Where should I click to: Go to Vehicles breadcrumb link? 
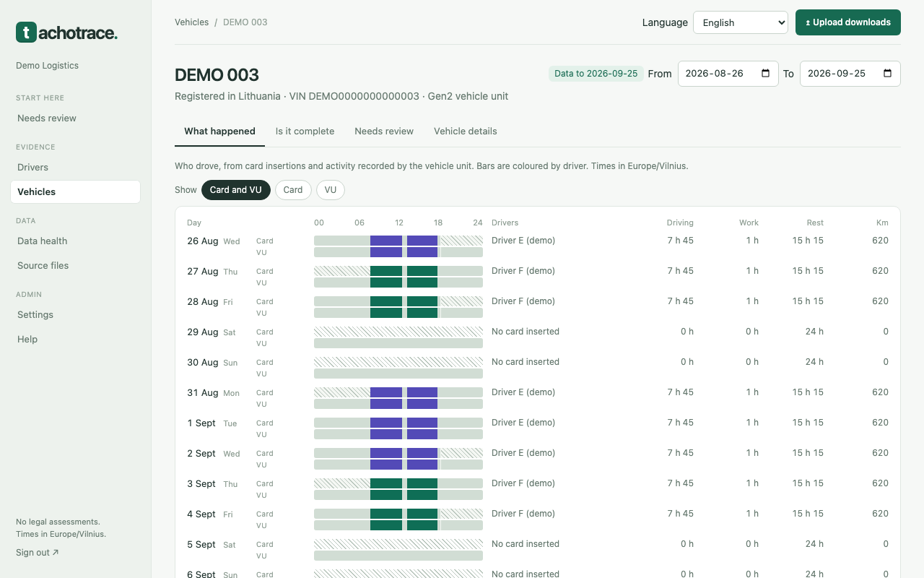(x=192, y=22)
